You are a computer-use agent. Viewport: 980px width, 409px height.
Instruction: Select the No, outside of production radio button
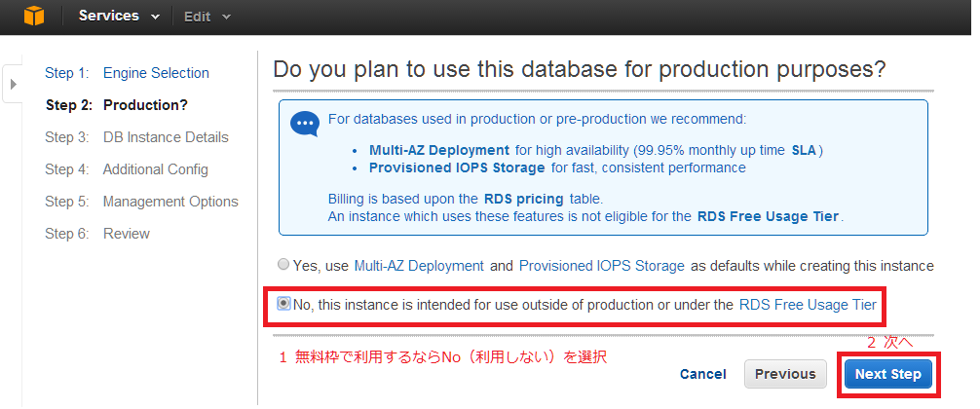click(x=283, y=304)
